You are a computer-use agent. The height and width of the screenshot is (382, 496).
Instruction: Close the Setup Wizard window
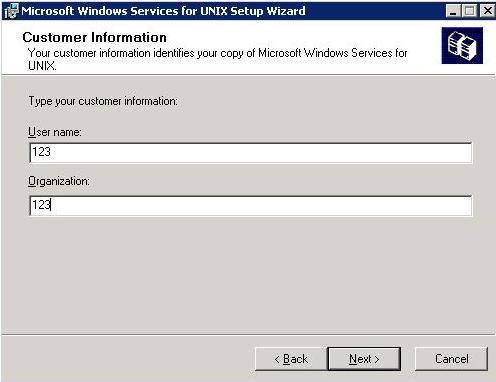tap(487, 11)
